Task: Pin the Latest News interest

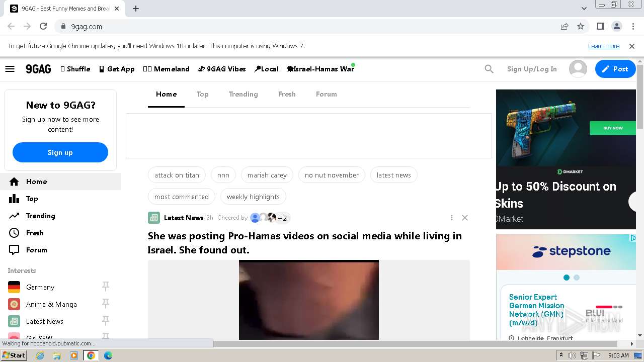Action: point(105,321)
